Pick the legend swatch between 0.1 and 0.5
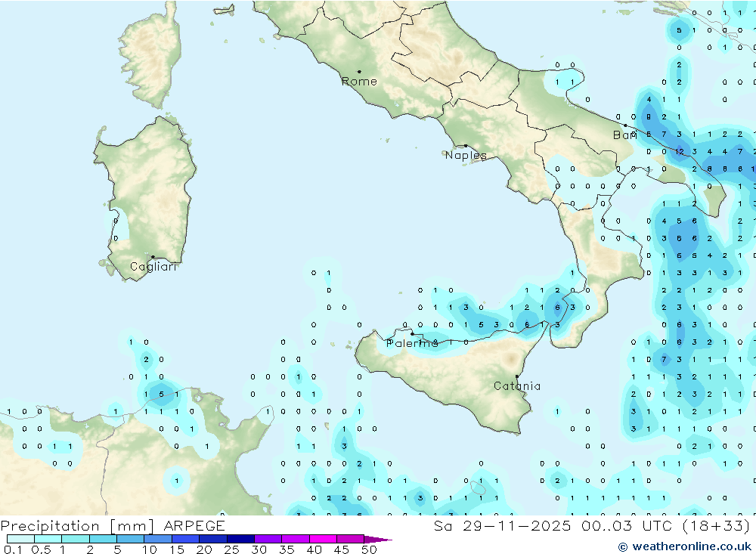This screenshot has height=554, width=756. [20, 539]
